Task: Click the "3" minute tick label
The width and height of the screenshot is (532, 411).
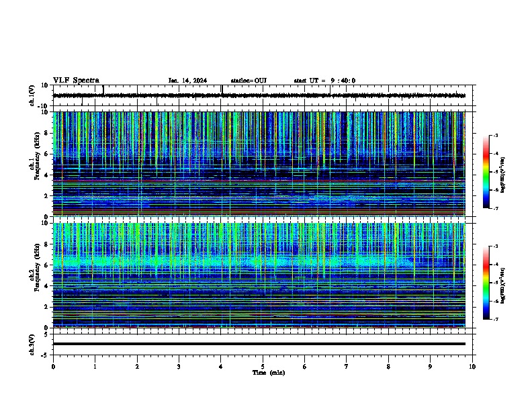Action: [179, 367]
